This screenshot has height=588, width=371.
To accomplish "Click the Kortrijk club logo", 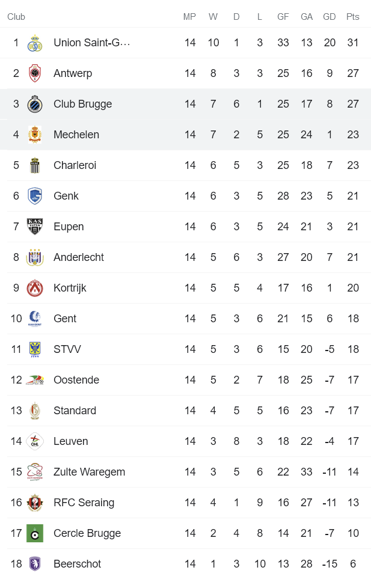I will tap(35, 288).
